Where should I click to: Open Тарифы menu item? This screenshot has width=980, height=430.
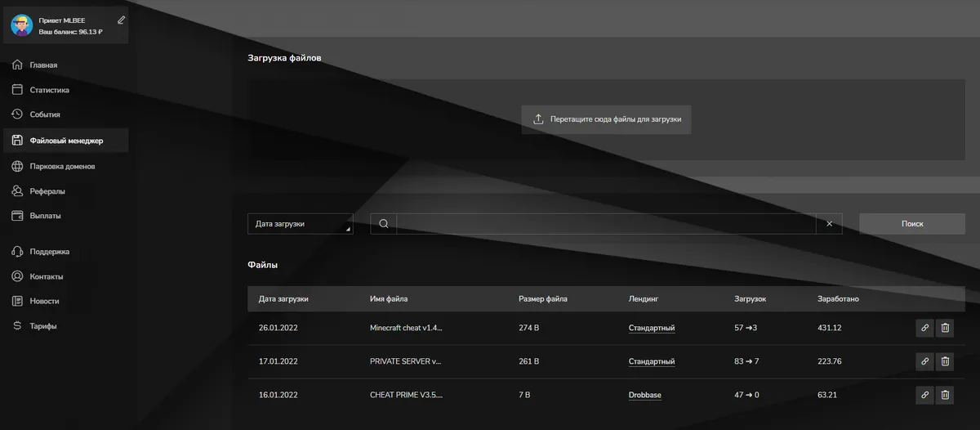[43, 326]
